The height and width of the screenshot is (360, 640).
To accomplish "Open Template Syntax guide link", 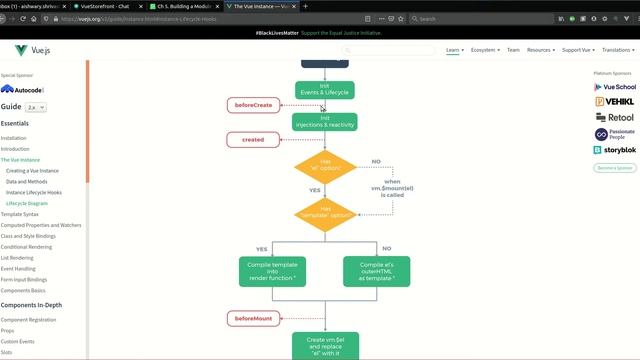I will tap(20, 214).
